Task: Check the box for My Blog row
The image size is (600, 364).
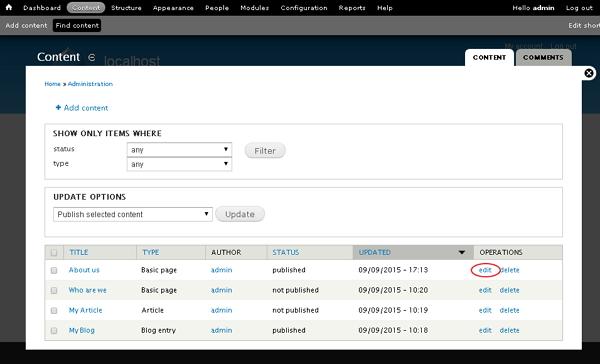Action: 54,330
